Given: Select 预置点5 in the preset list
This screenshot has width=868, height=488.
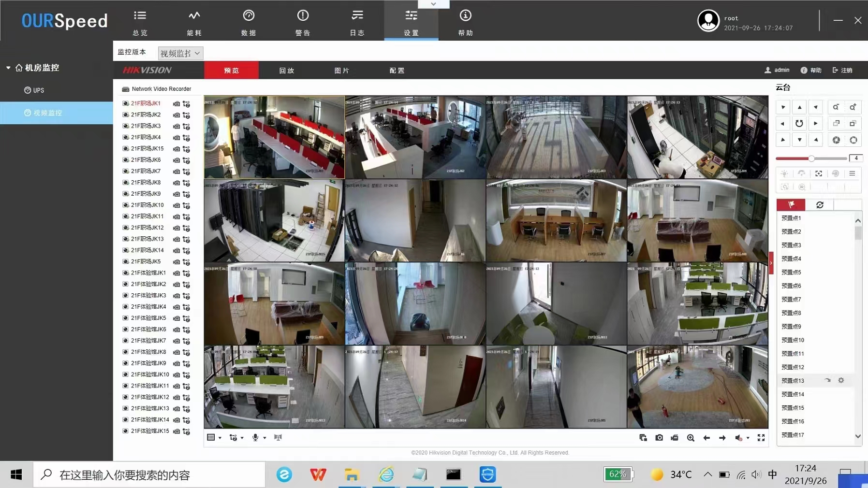Looking at the screenshot, I should (792, 272).
